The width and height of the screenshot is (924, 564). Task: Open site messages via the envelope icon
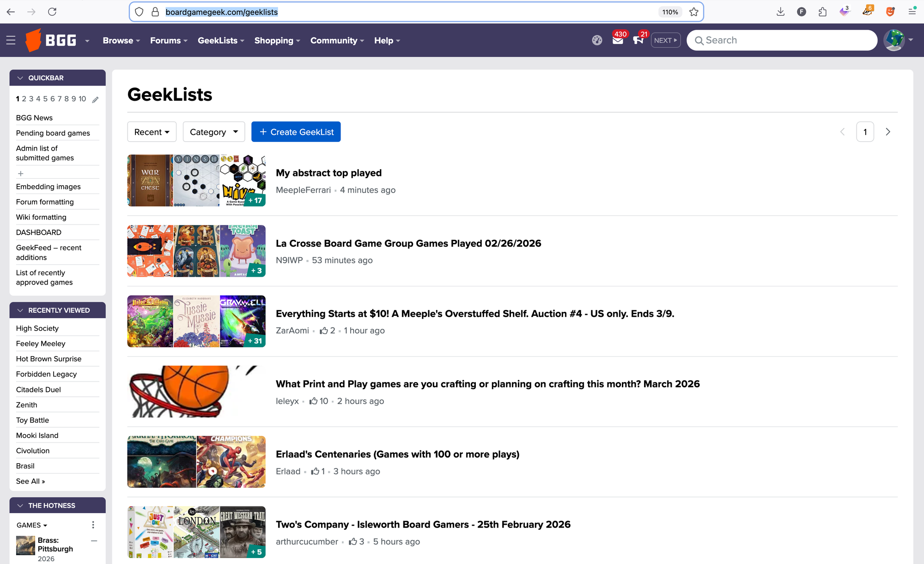618,41
